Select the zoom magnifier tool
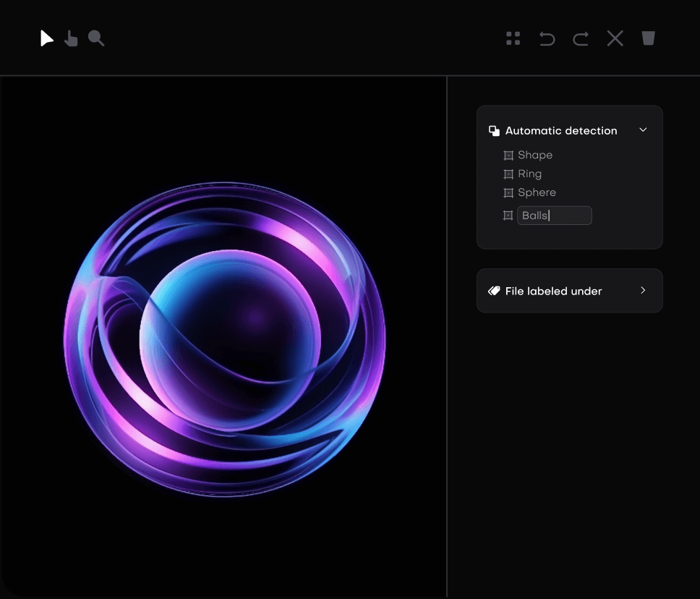This screenshot has height=599, width=700. [96, 38]
